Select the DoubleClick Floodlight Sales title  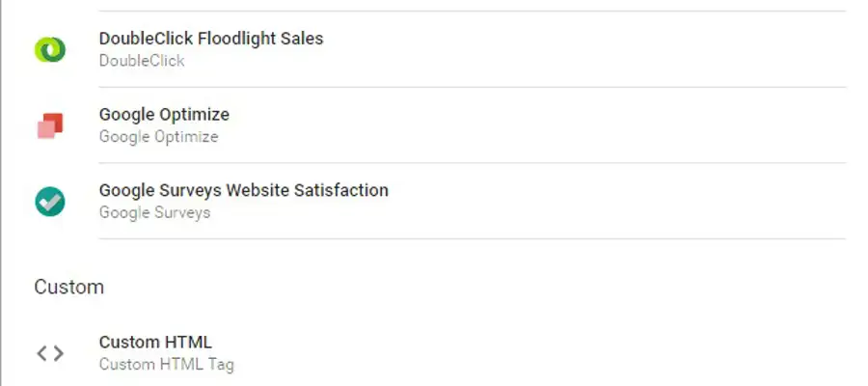click(x=211, y=40)
